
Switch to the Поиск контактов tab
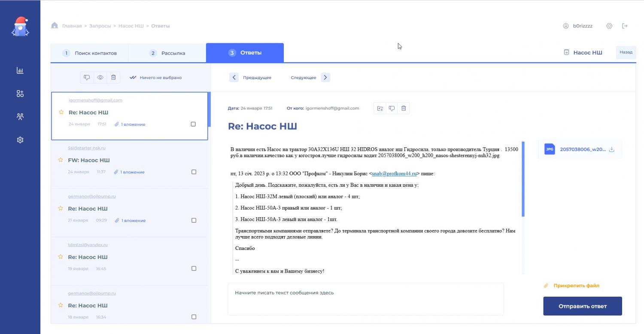[x=90, y=53]
